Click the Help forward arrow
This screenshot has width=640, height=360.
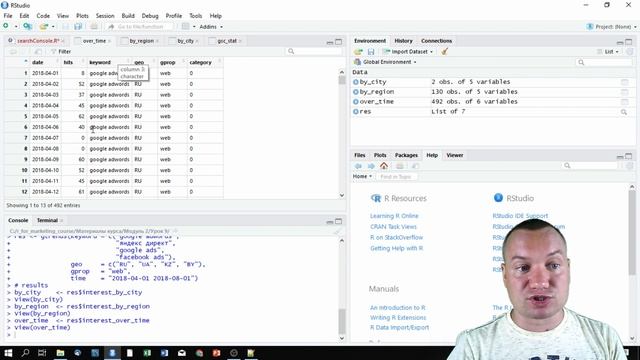[x=371, y=166]
